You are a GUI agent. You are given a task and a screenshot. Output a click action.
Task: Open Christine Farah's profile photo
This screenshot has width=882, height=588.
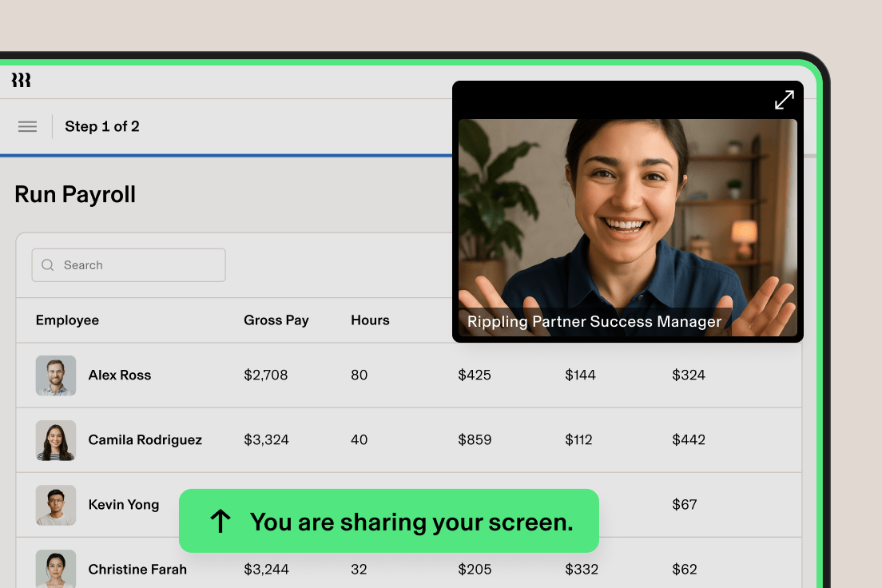pyautogui.click(x=56, y=569)
